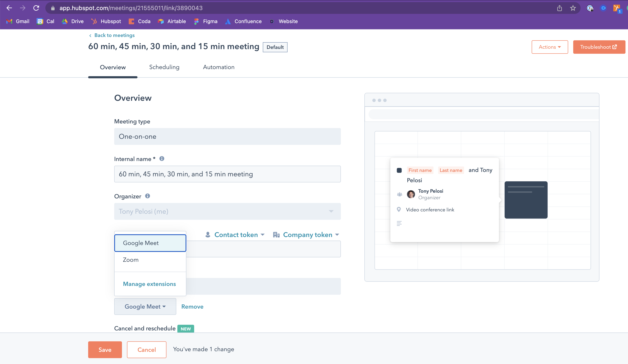Click Tony Pelosi's avatar in preview
628x364 pixels.
[411, 194]
